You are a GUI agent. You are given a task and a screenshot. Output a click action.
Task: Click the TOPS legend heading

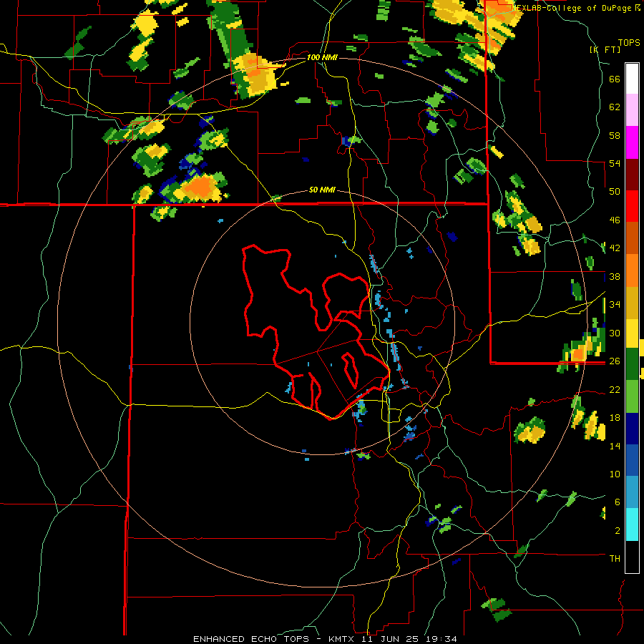point(629,42)
